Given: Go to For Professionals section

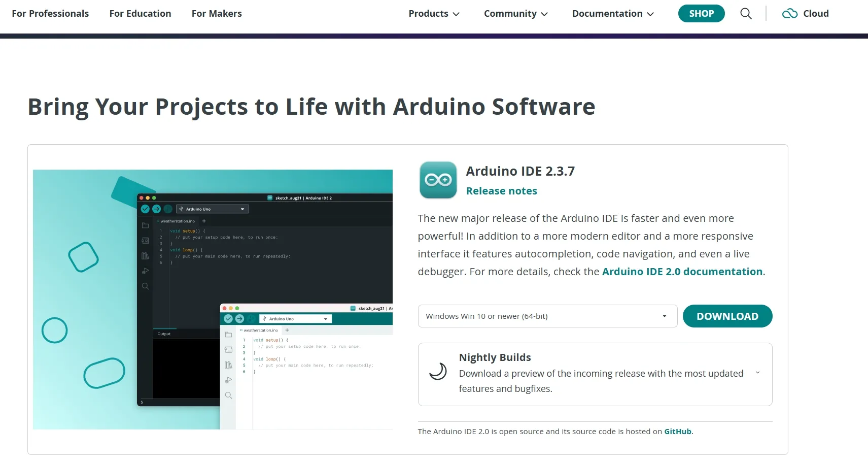Looking at the screenshot, I should tap(50, 14).
